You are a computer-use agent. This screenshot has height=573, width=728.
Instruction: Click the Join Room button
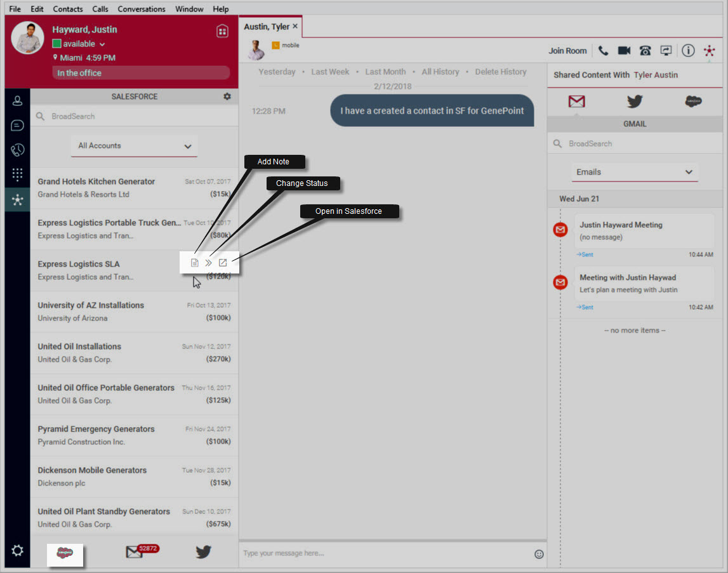(x=567, y=51)
